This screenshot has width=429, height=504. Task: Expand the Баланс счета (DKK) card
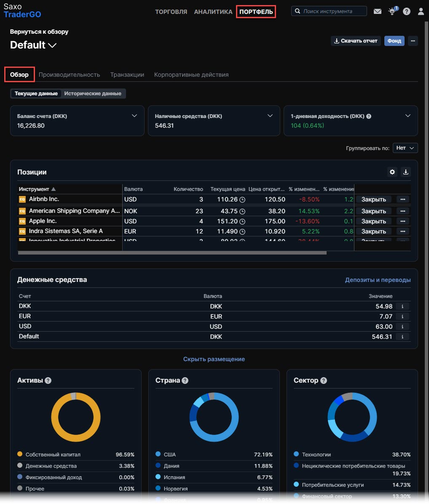[x=134, y=116]
